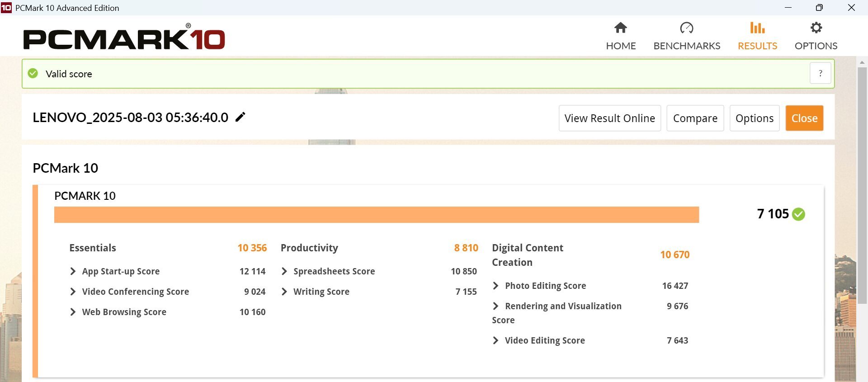Click the PCMARK 10 logo

click(124, 37)
